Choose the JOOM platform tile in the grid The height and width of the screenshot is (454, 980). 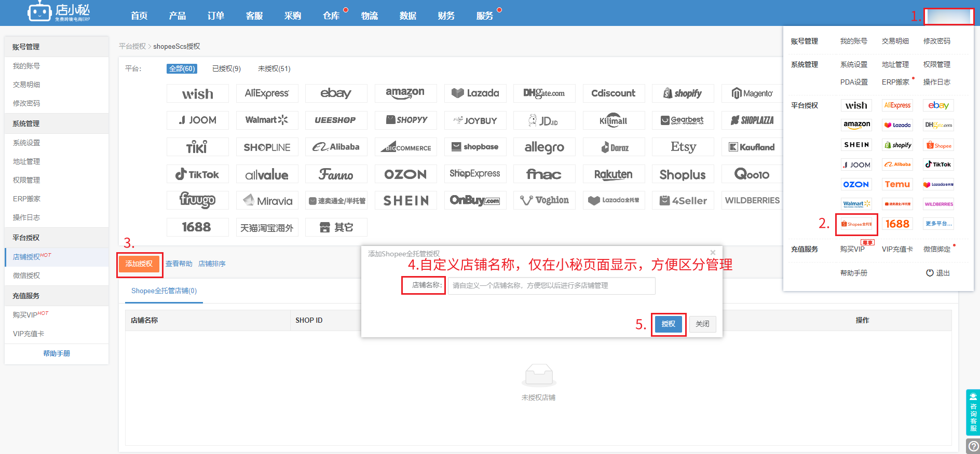click(x=198, y=120)
